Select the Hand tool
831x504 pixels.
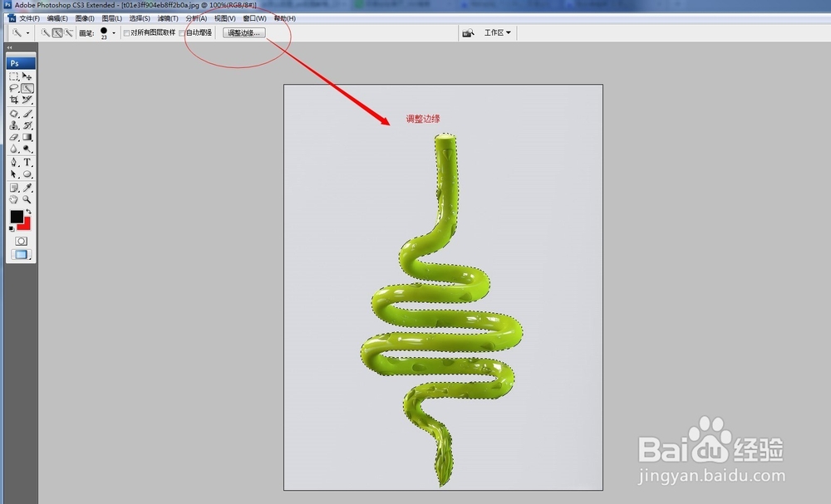[14, 199]
